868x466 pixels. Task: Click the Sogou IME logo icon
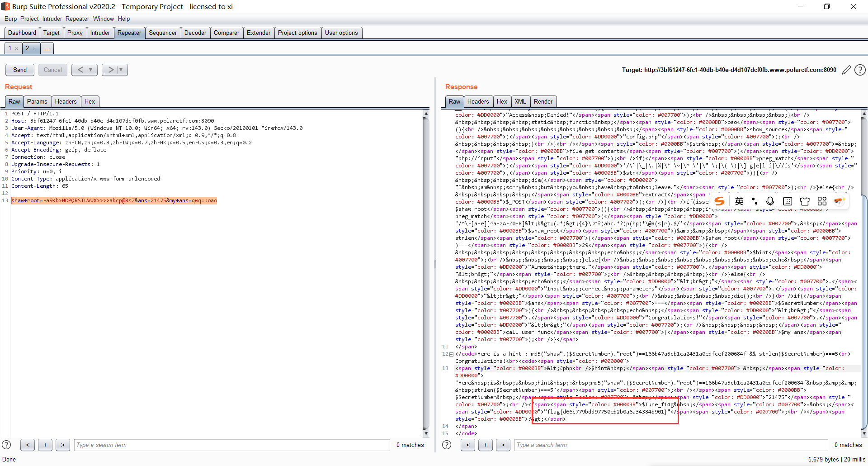[x=720, y=201]
